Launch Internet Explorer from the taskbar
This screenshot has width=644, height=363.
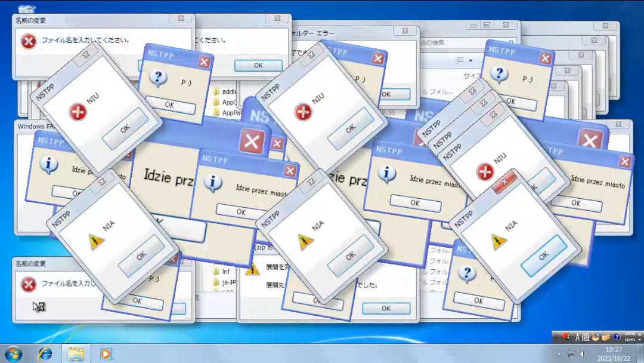(45, 353)
